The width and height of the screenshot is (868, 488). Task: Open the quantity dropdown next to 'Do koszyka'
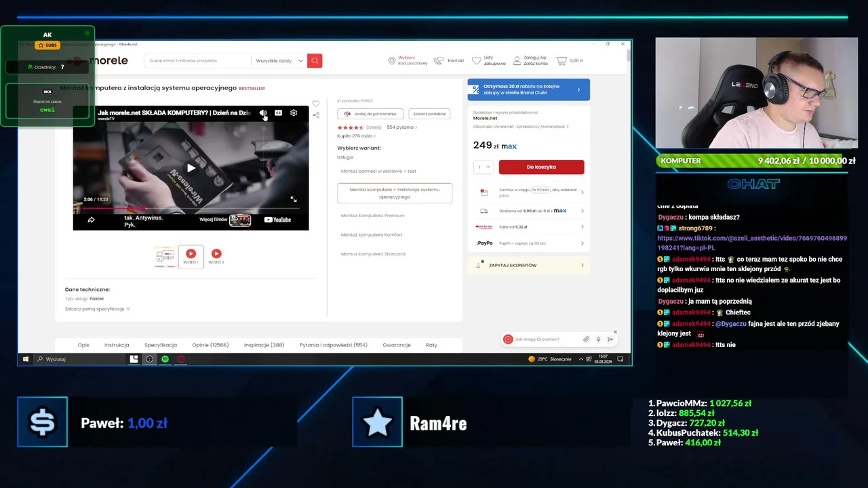(x=484, y=167)
